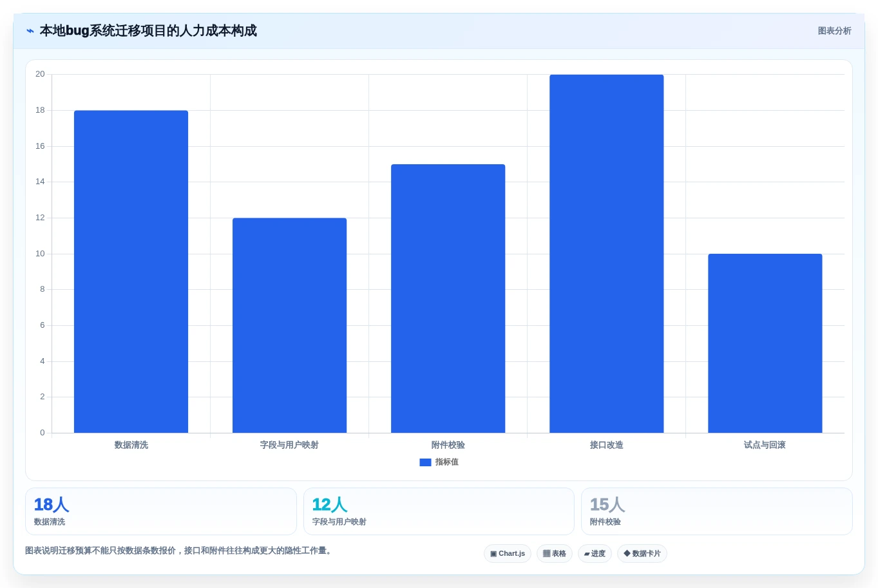
Task: Select the 试点与回滚 bar
Action: pyautogui.click(x=765, y=343)
